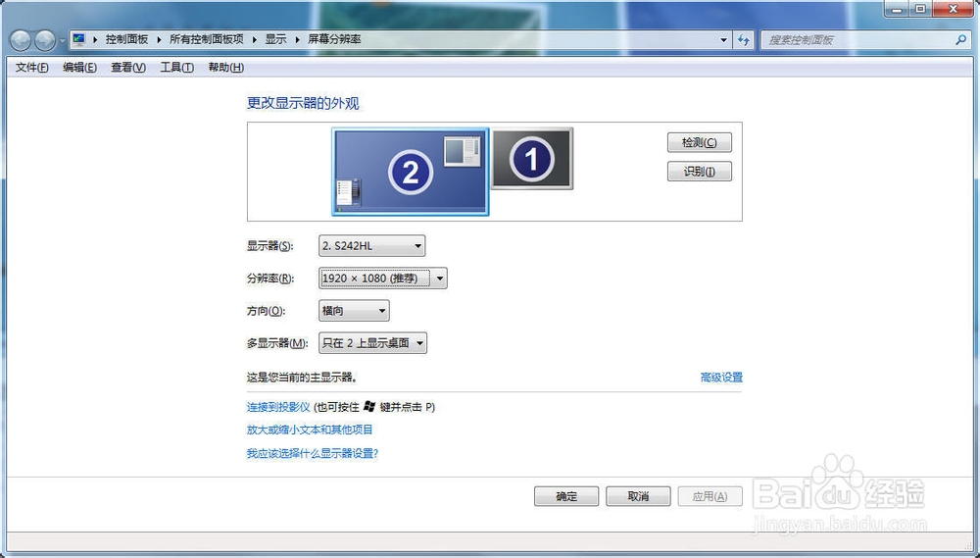Open the 查看(V) menu
The width and height of the screenshot is (980, 558).
coord(128,67)
